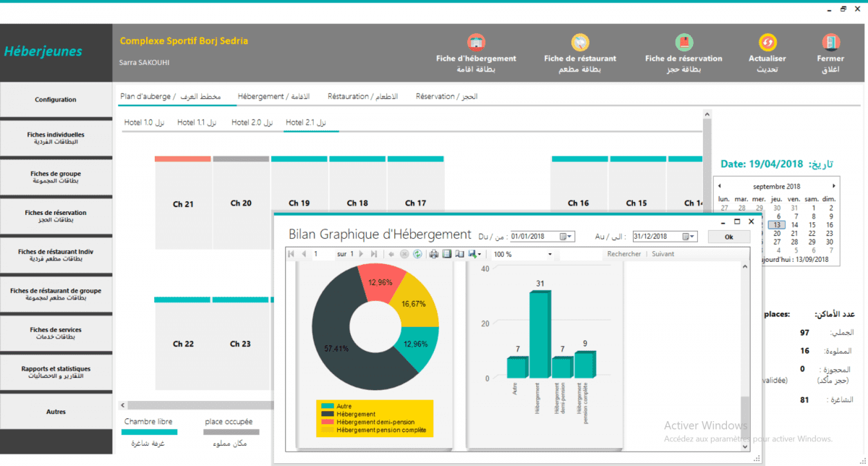Click Rechercher in report toolbar
The width and height of the screenshot is (868, 466).
[x=624, y=254]
